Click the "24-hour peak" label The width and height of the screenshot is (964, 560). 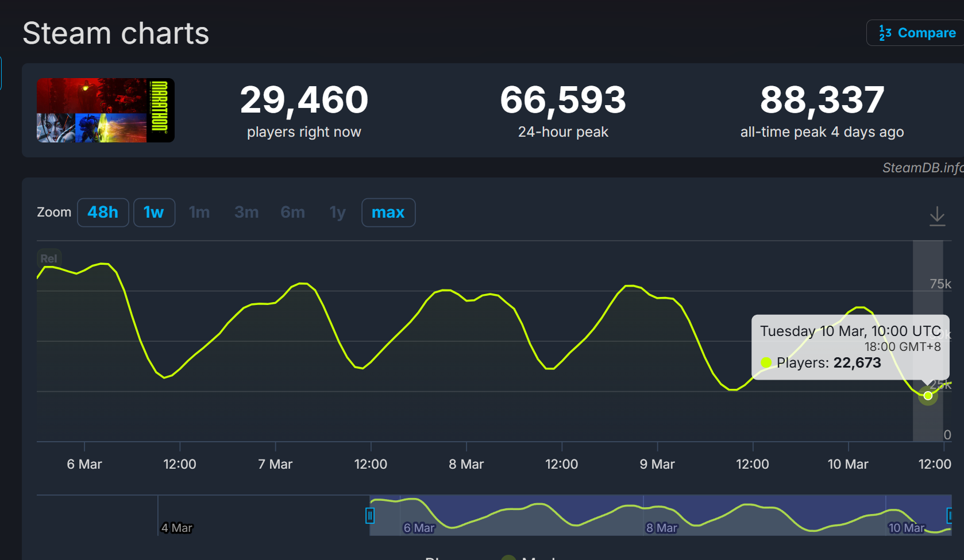coord(563,132)
